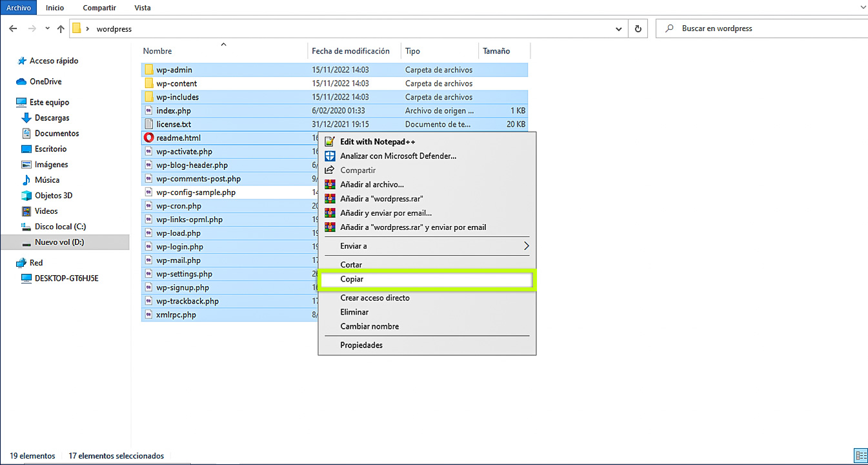Choose Eliminar in context menu
This screenshot has width=868, height=465.
tap(427, 312)
